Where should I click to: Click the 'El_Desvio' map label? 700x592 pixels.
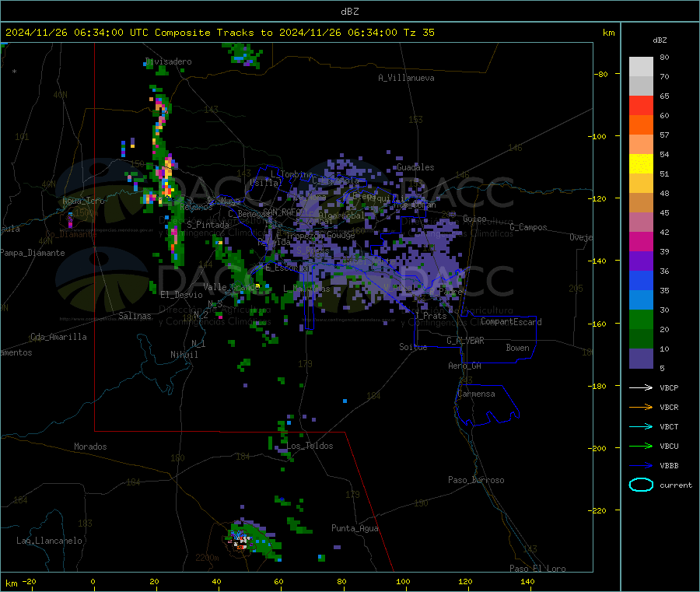181,295
